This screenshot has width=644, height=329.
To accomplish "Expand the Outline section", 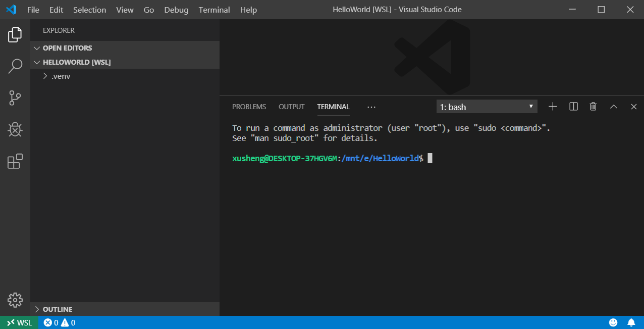I will 57,309.
